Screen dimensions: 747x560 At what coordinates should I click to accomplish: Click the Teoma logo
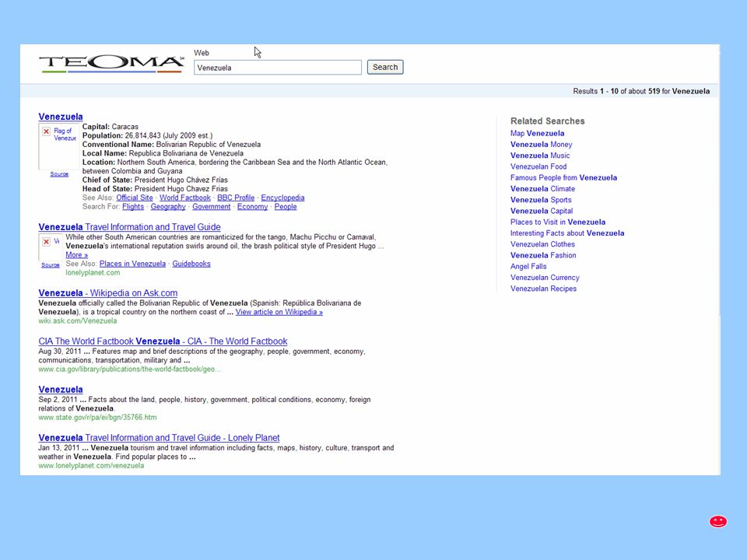tap(111, 64)
